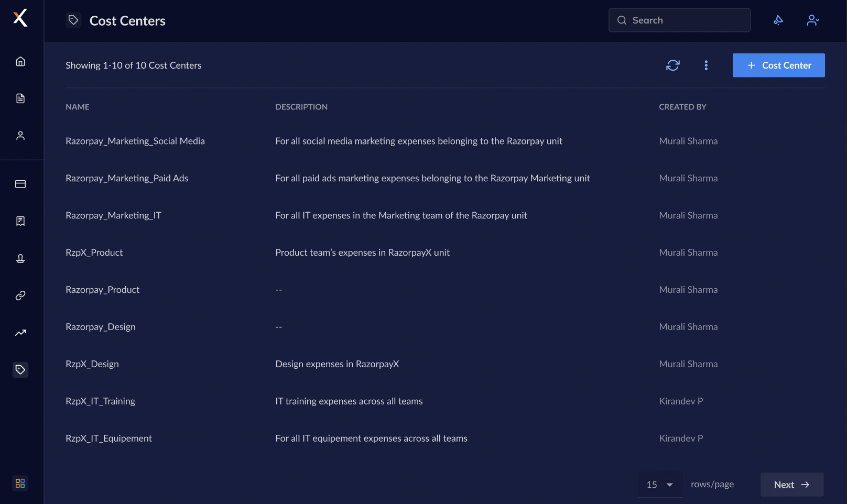Open Razorpay_Marketing_Social Media cost center
This screenshot has height=504, width=847.
[x=135, y=141]
